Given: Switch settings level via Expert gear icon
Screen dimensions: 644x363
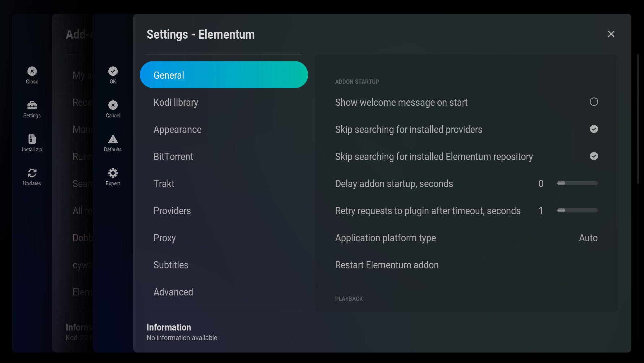Looking at the screenshot, I should [113, 173].
